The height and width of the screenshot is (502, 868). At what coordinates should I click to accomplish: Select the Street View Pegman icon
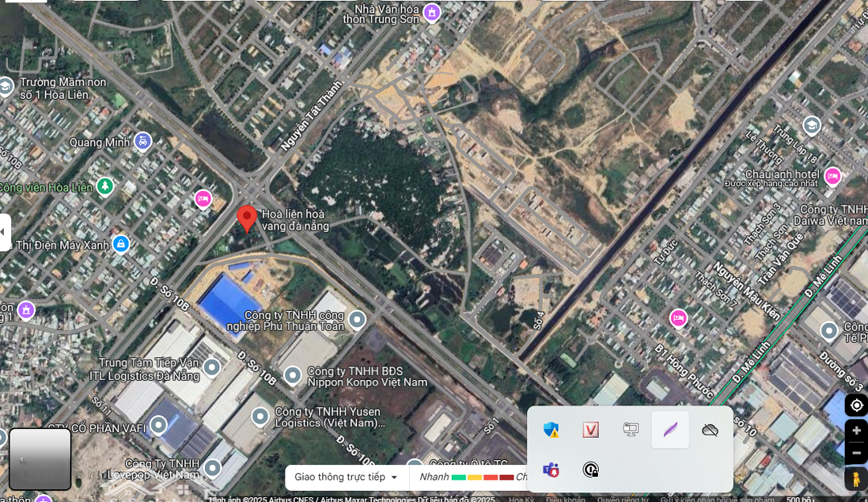[856, 479]
